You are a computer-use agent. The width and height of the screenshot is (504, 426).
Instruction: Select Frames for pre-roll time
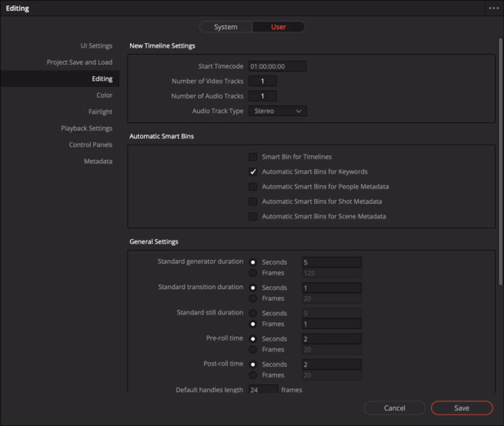point(253,350)
